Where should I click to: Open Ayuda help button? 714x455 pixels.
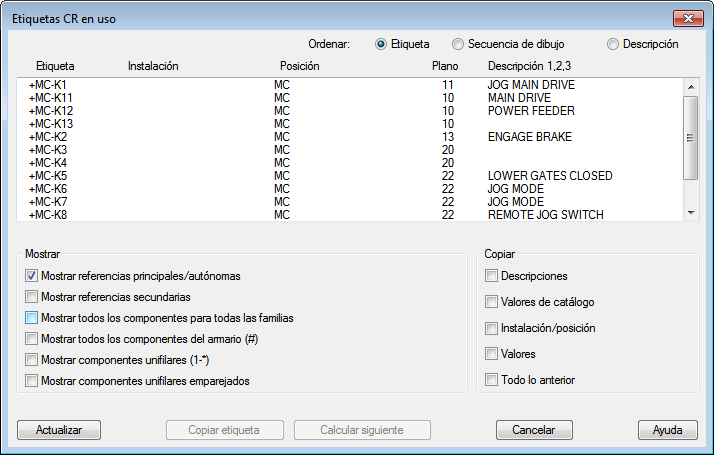667,430
